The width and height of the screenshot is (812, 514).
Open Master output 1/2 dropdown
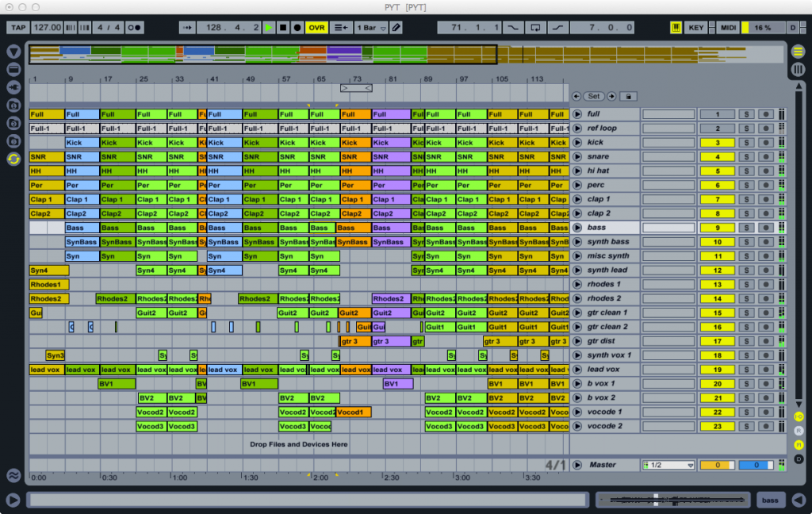tap(668, 466)
